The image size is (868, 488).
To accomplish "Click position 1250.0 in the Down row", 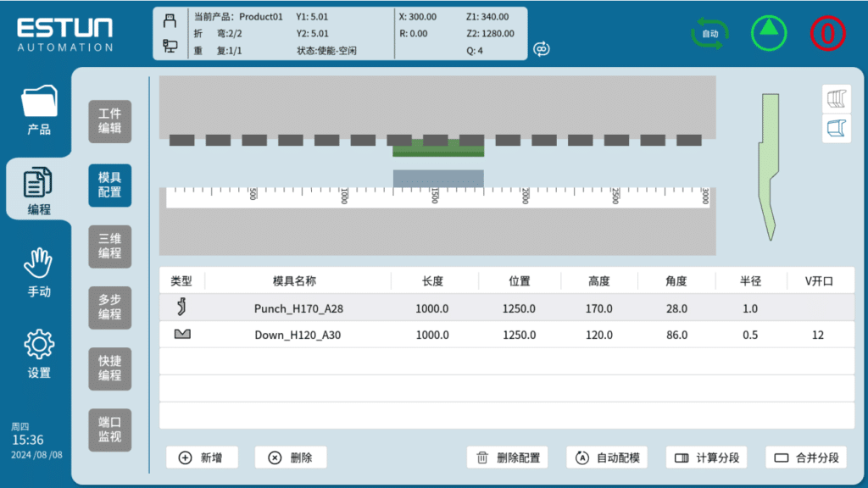I will coord(519,335).
